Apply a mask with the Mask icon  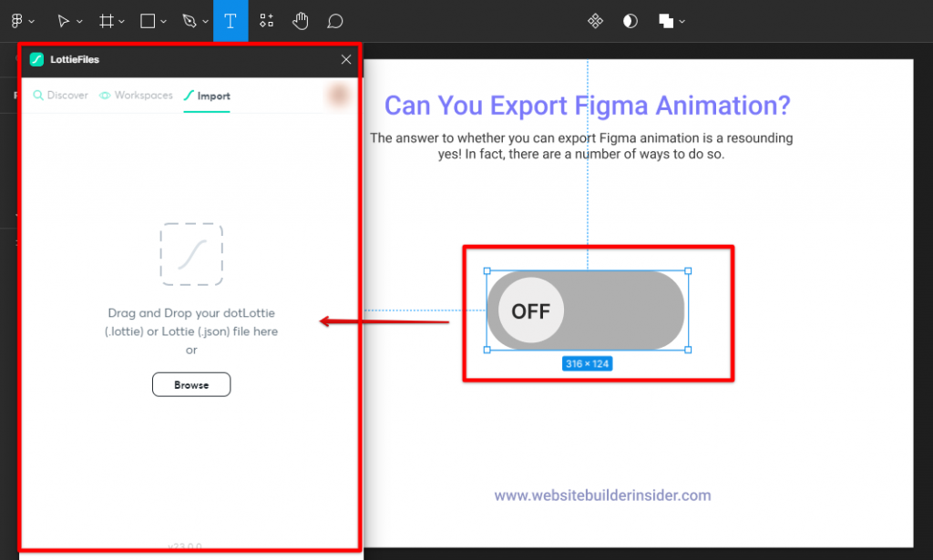pyautogui.click(x=630, y=21)
